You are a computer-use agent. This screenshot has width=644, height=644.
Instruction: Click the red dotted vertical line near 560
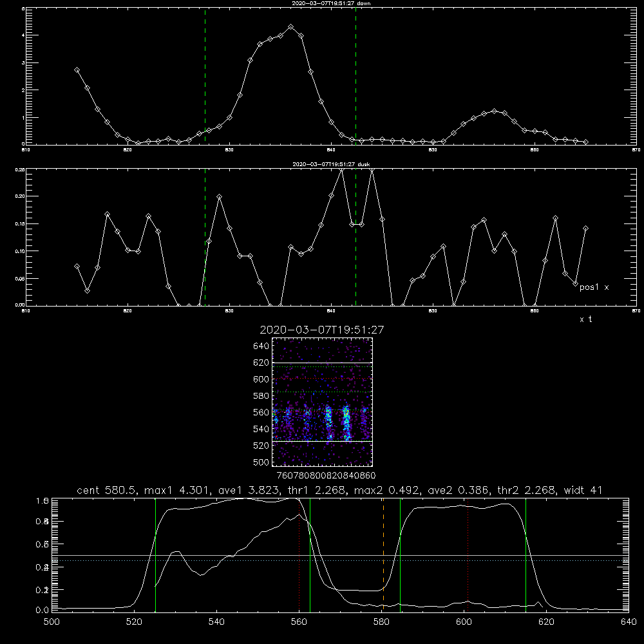coord(299,554)
